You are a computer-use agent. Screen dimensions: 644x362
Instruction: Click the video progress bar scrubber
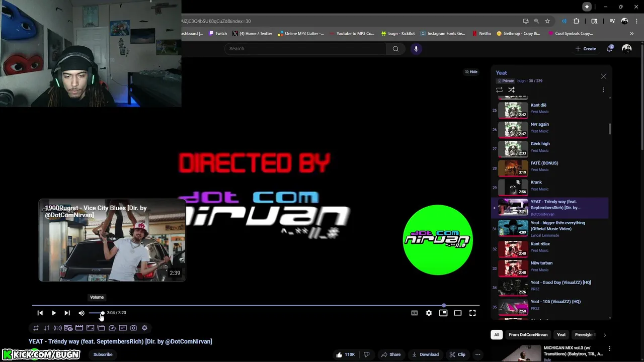point(444,305)
